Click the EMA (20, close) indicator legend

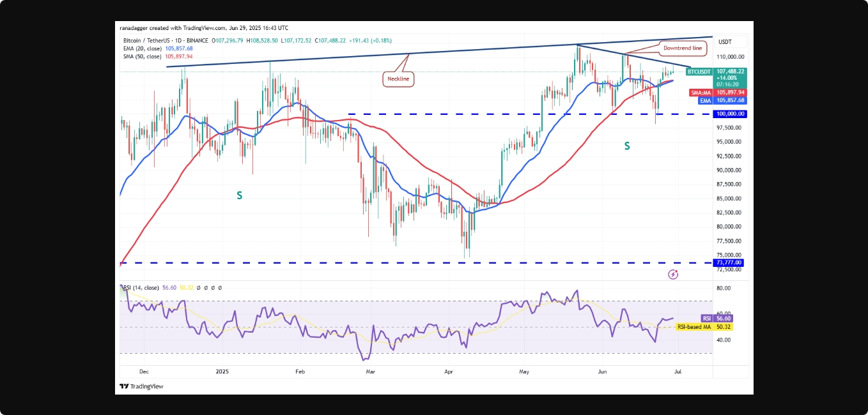157,49
